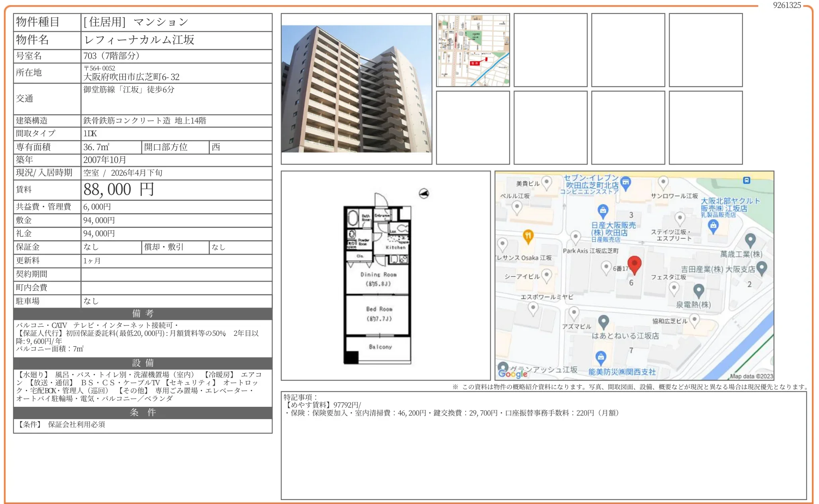Click the 備考 section header
The height and width of the screenshot is (504, 819).
coord(143,314)
